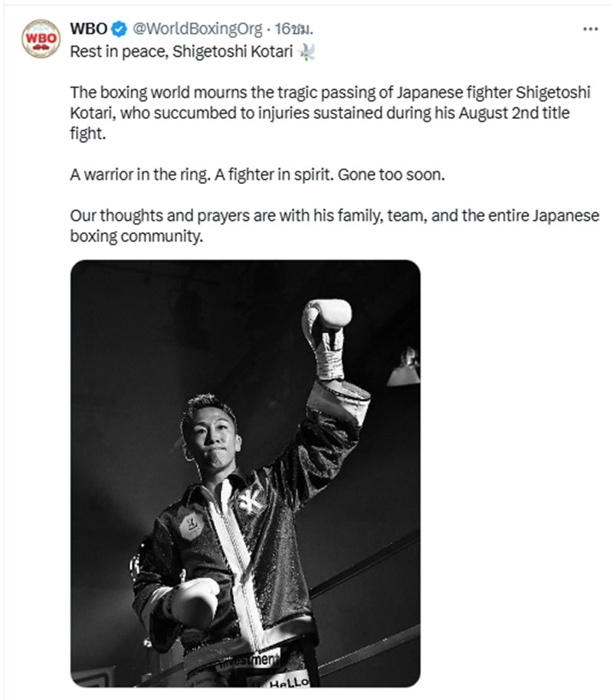Click the line 'A warrior in the ring'

[257, 175]
